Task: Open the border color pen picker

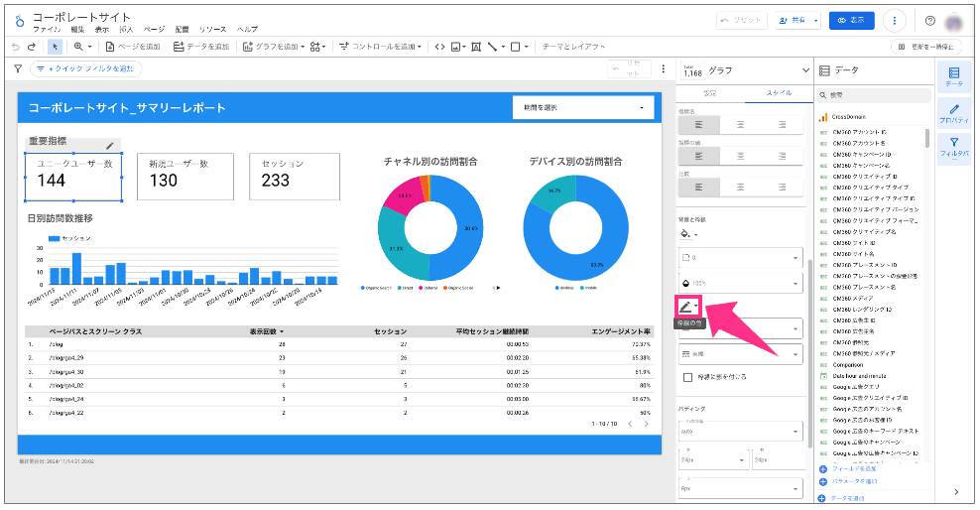Action: (688, 307)
